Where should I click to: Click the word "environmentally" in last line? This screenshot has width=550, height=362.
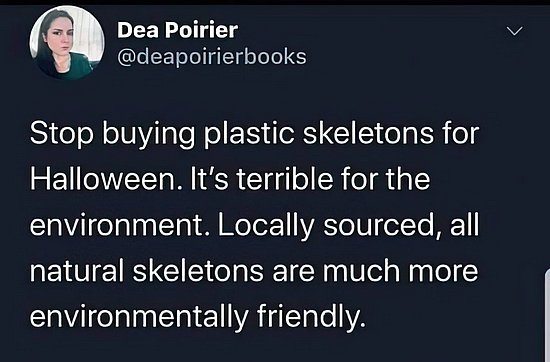[x=139, y=317]
